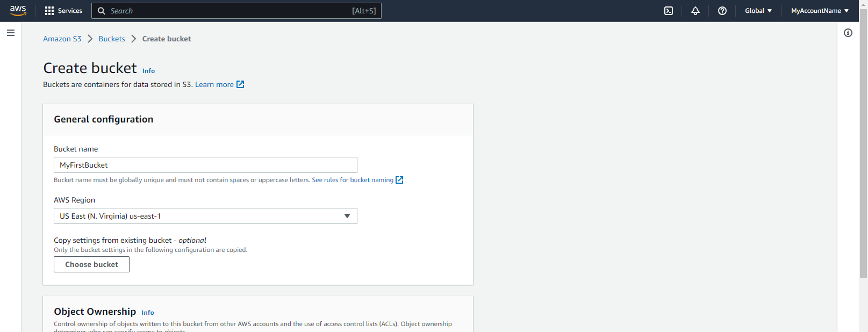The height and width of the screenshot is (332, 868).
Task: Focus the Bucket name text field
Action: pyautogui.click(x=205, y=165)
